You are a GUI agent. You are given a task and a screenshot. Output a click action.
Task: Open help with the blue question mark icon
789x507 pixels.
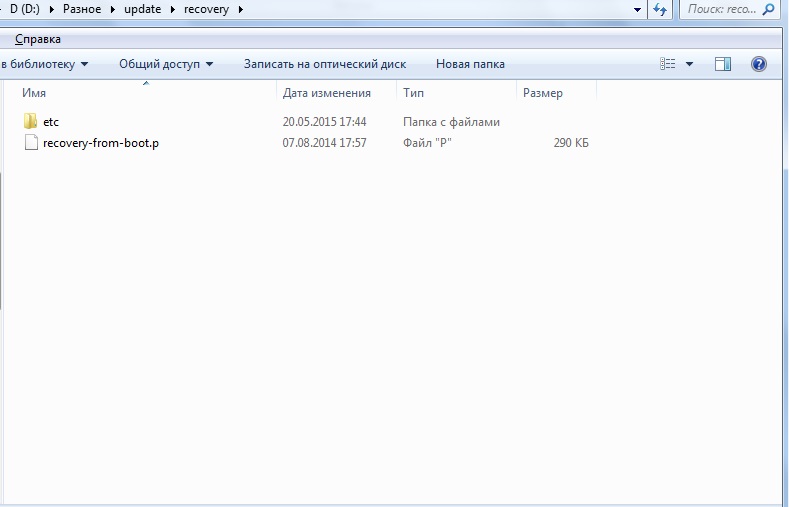[758, 64]
